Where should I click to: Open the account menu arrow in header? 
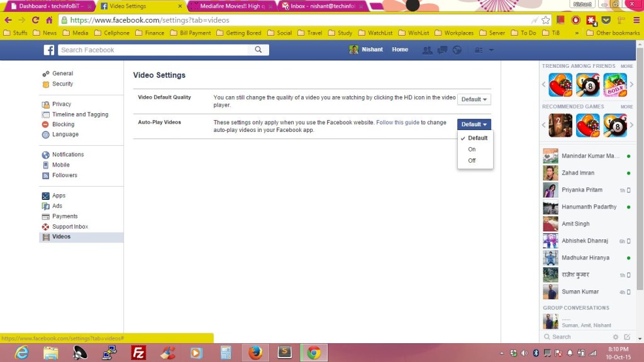click(x=491, y=50)
